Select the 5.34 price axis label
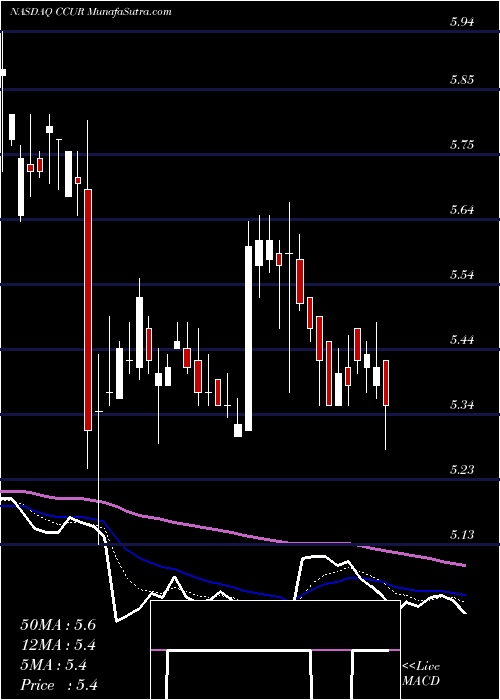This screenshot has height=700, width=500. [462, 405]
